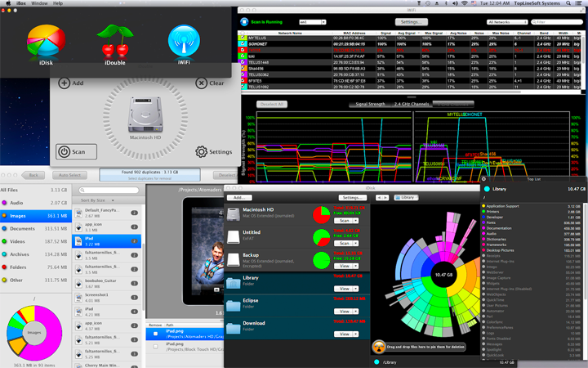Check Remove box for selected iPad.png
588x368 pixels.
[156, 334]
